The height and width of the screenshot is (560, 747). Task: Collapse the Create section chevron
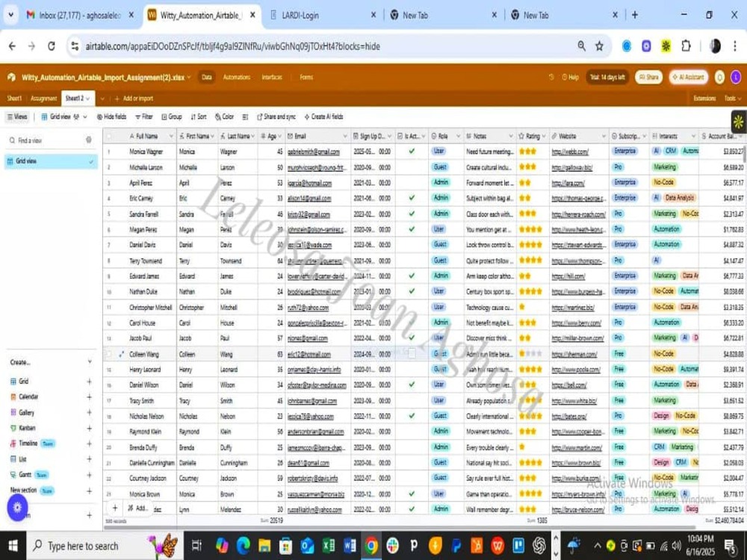[x=89, y=362]
